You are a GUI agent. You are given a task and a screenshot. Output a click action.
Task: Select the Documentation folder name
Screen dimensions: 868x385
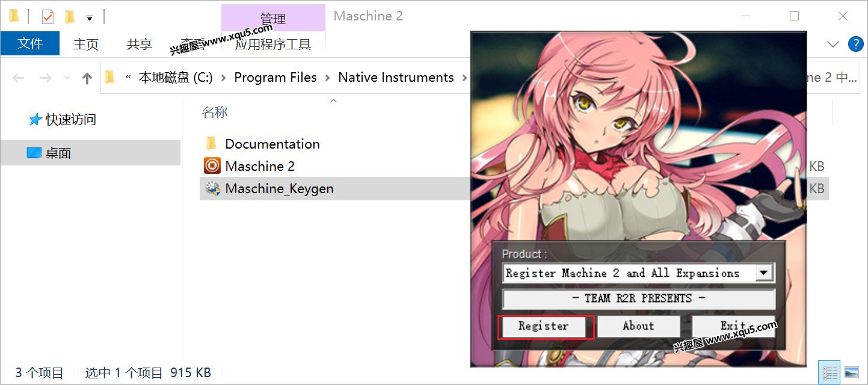coord(272,144)
